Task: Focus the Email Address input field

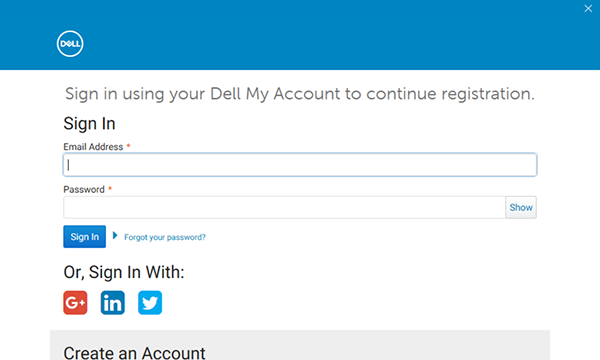Action: point(300,165)
